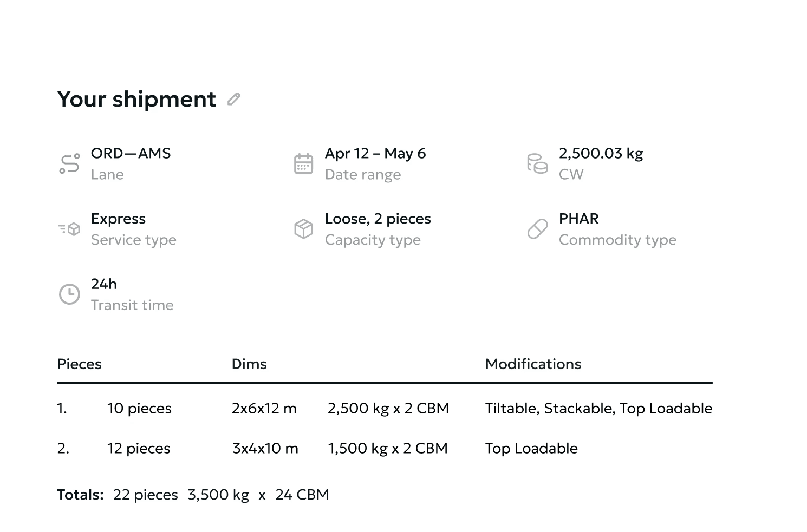Select the 10 pieces row entry
Image resolution: width=807 pixels, height=532 pixels.
139,409
